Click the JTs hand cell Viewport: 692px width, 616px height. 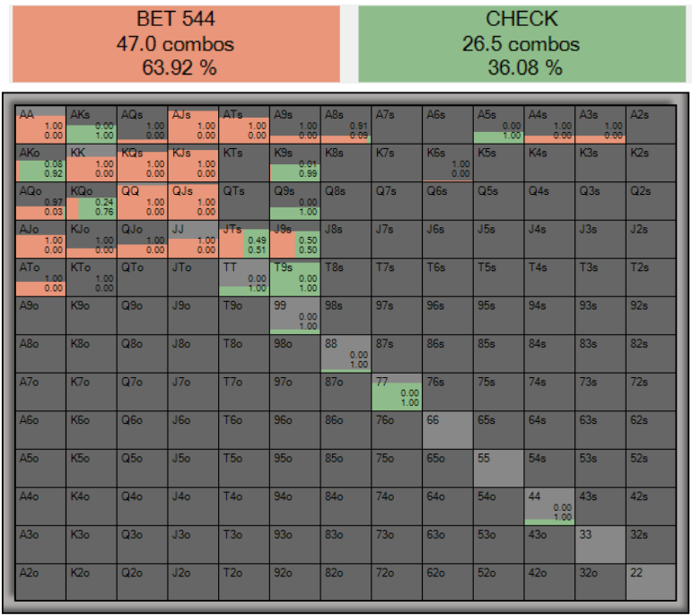(244, 240)
